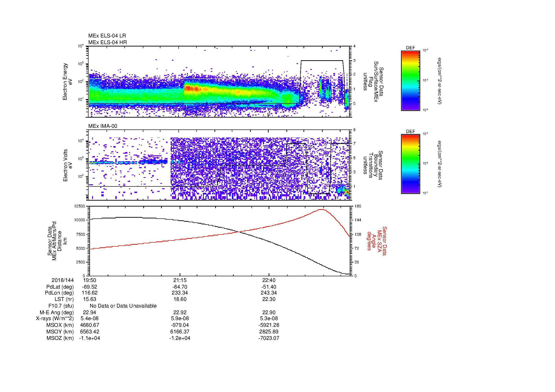Click the MSOZ value '-7023.07'
This screenshot has width=555, height=392.
[x=269, y=338]
